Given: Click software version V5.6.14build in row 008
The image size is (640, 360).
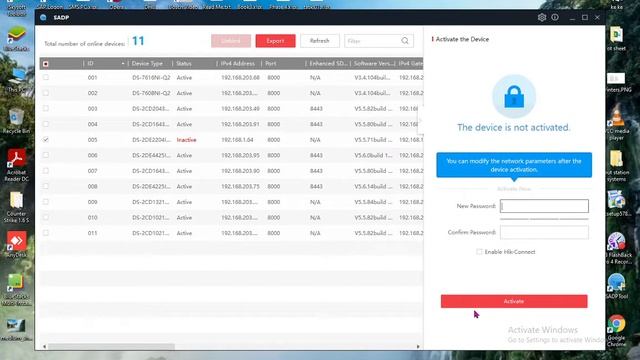Looking at the screenshot, I should pyautogui.click(x=373, y=186).
